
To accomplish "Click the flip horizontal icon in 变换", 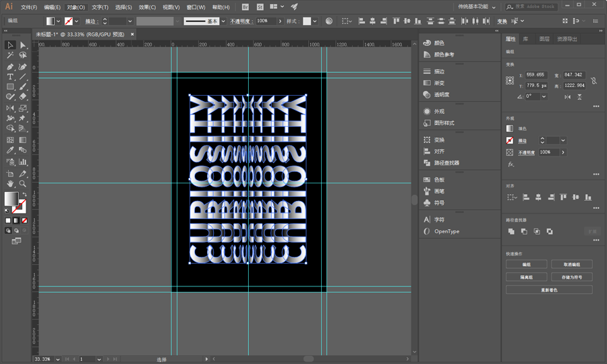I will tap(566, 96).
